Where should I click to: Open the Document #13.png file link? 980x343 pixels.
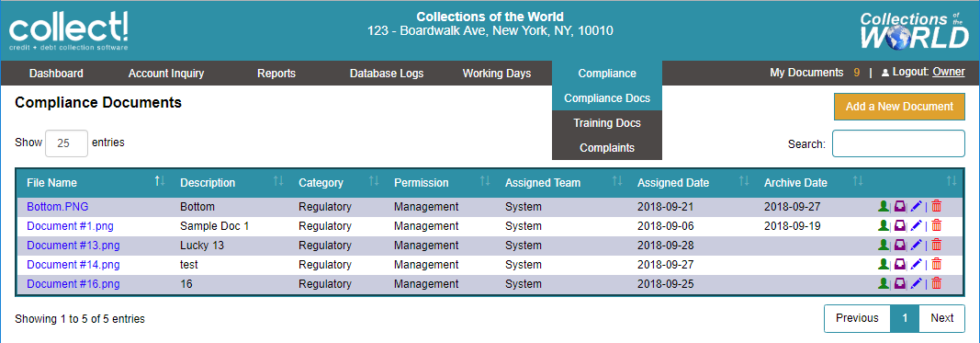pyautogui.click(x=73, y=246)
